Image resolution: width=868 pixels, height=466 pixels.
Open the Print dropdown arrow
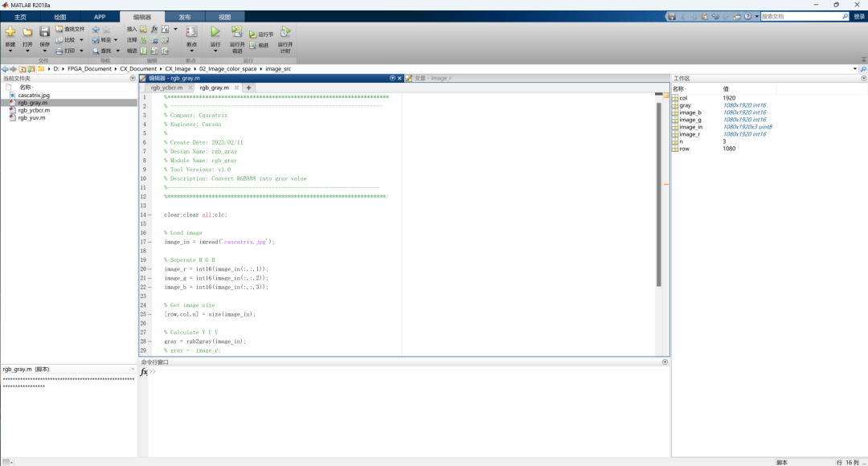tap(81, 51)
